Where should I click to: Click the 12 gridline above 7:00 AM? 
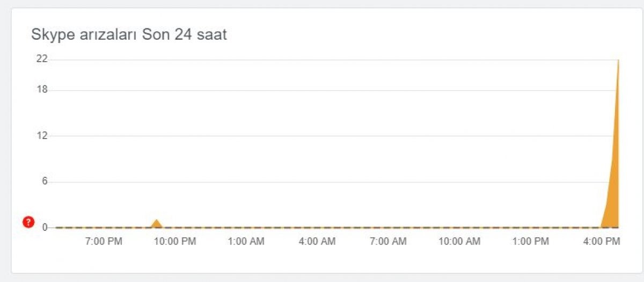[388, 136]
